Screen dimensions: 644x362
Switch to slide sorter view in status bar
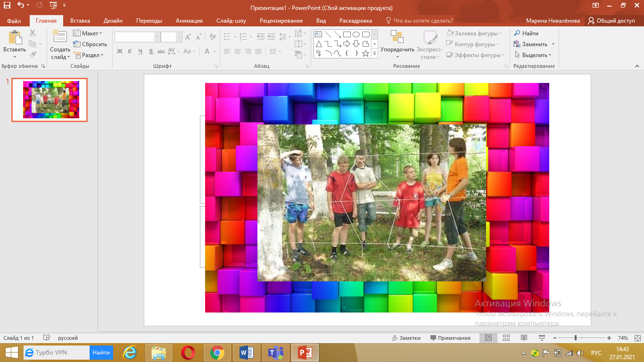tap(506, 338)
